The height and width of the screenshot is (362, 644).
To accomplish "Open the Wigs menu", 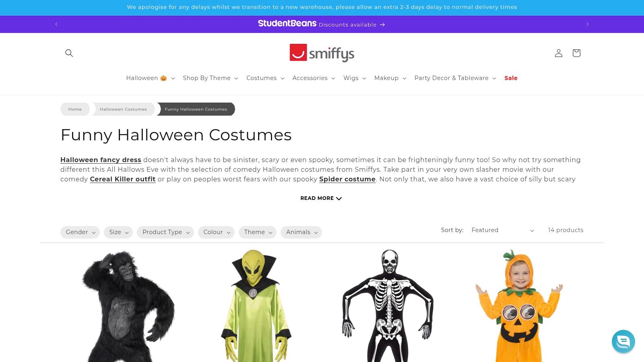I will (x=355, y=78).
